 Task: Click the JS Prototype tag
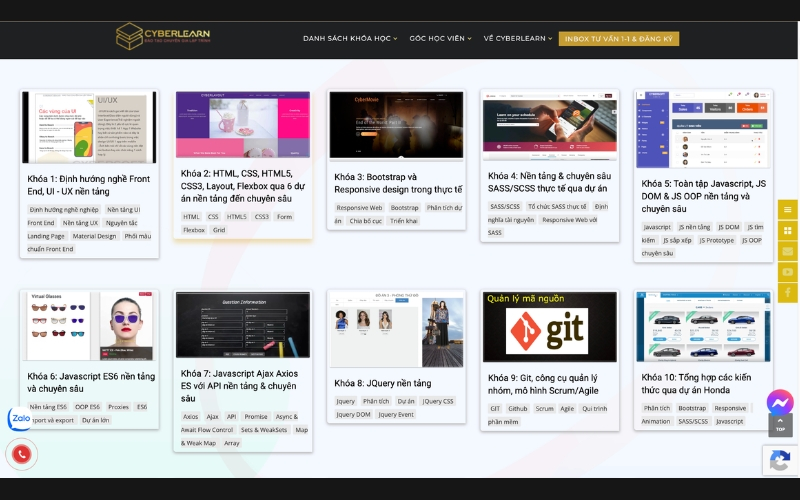pyautogui.click(x=716, y=240)
